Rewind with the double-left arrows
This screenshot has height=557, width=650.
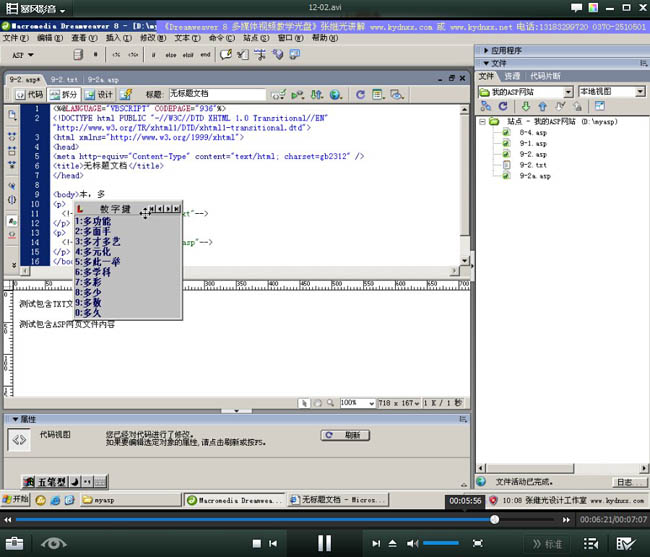[7, 519]
